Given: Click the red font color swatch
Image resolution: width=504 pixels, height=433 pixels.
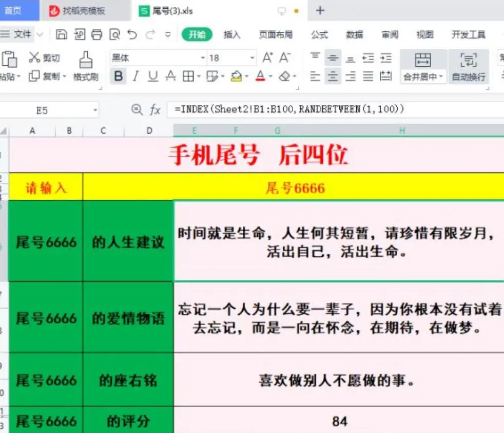Looking at the screenshot, I should (260, 77).
